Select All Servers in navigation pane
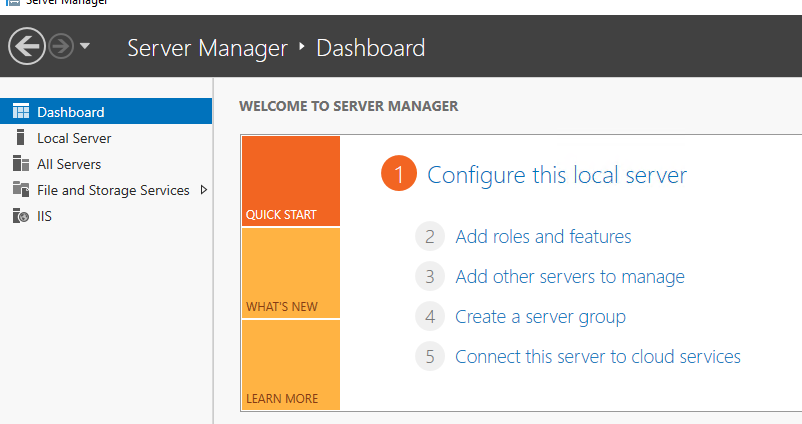Screen dimensions: 802x424 click(69, 164)
